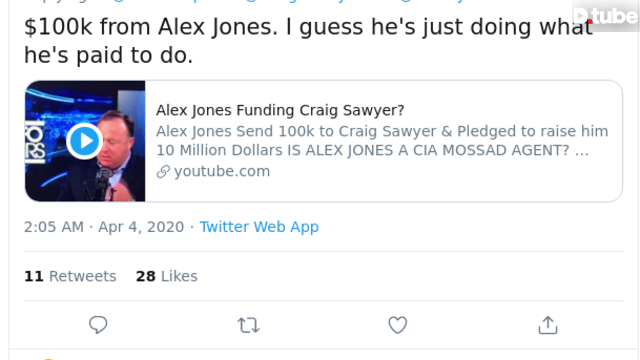This screenshot has height=360, width=640.
Task: Like the tweet with the heart icon
Action: click(x=398, y=325)
